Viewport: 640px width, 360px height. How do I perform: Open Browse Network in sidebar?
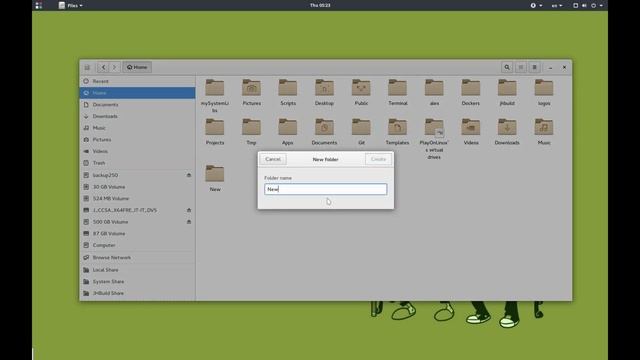tap(137, 258)
